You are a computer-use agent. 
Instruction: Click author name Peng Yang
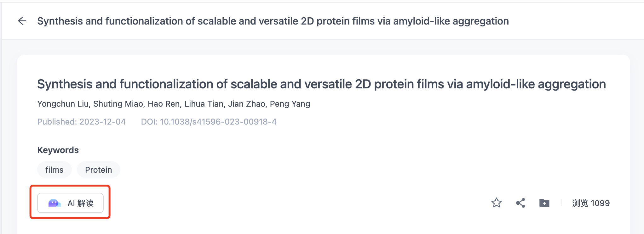(x=290, y=104)
